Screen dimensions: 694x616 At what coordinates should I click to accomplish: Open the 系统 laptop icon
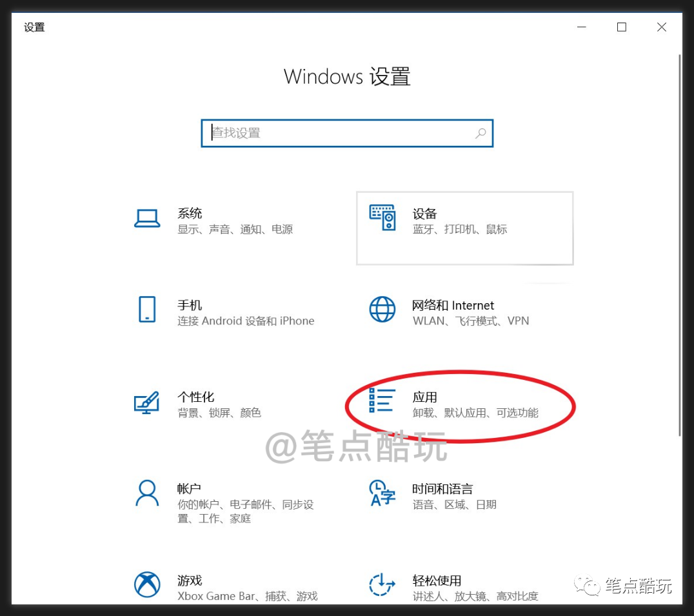(147, 219)
